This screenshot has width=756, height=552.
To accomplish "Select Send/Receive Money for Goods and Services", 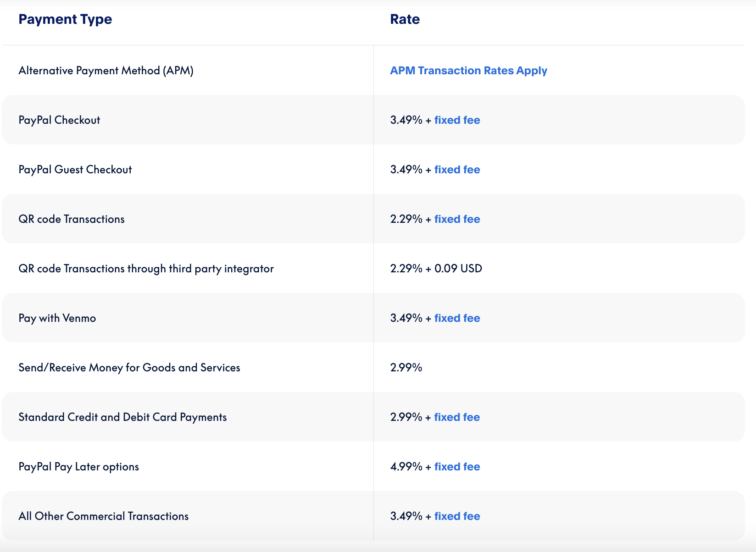I will click(129, 368).
